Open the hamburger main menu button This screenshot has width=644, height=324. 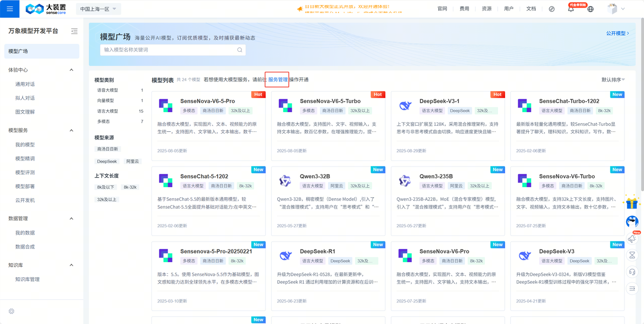click(x=10, y=9)
